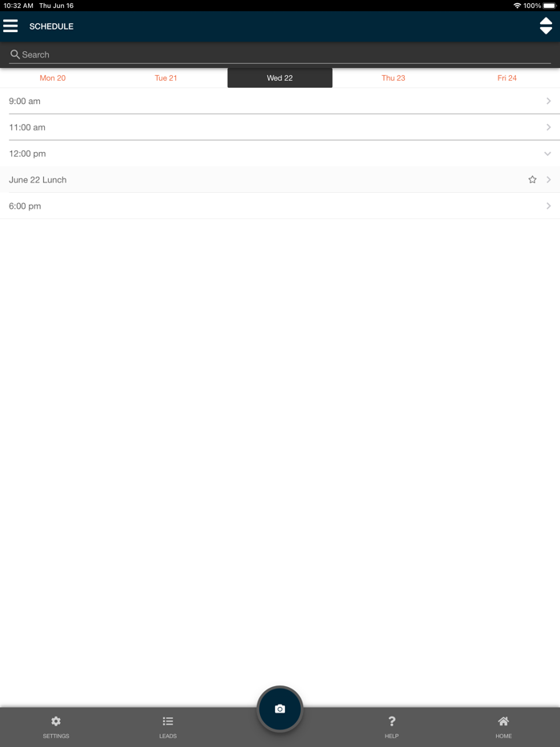
Task: Click the schedule Search field
Action: [280, 54]
